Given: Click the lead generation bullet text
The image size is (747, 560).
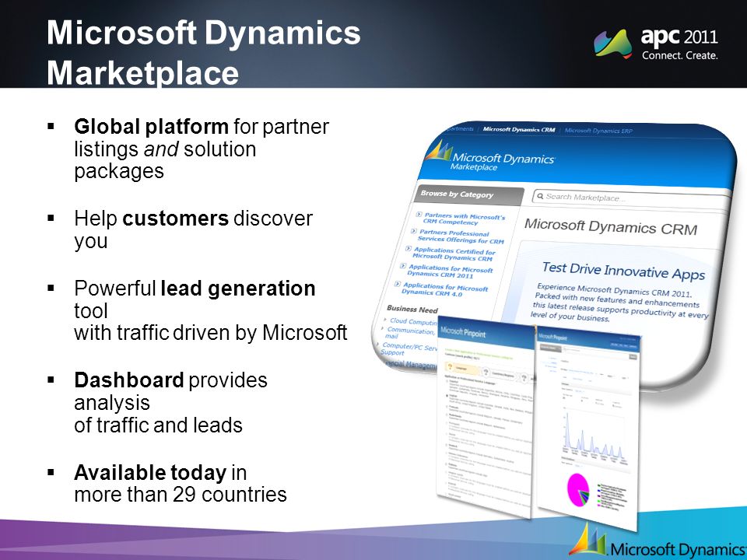Looking at the screenshot, I should point(210,310).
